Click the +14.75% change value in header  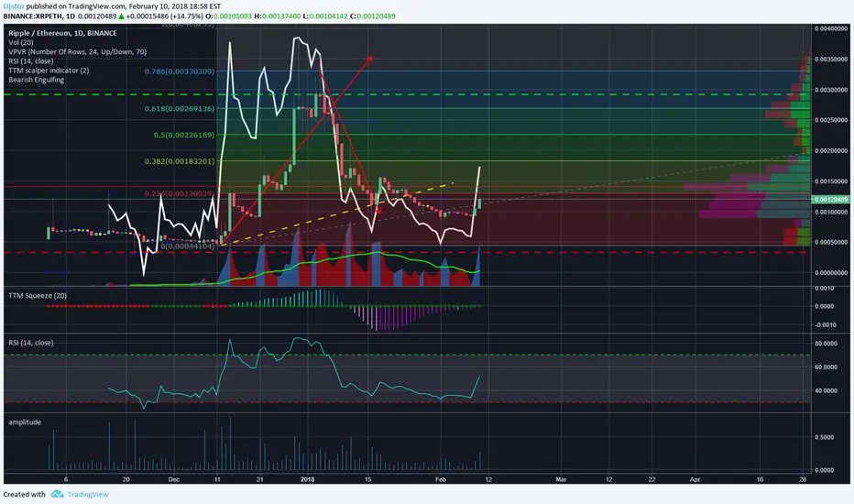tap(189, 16)
